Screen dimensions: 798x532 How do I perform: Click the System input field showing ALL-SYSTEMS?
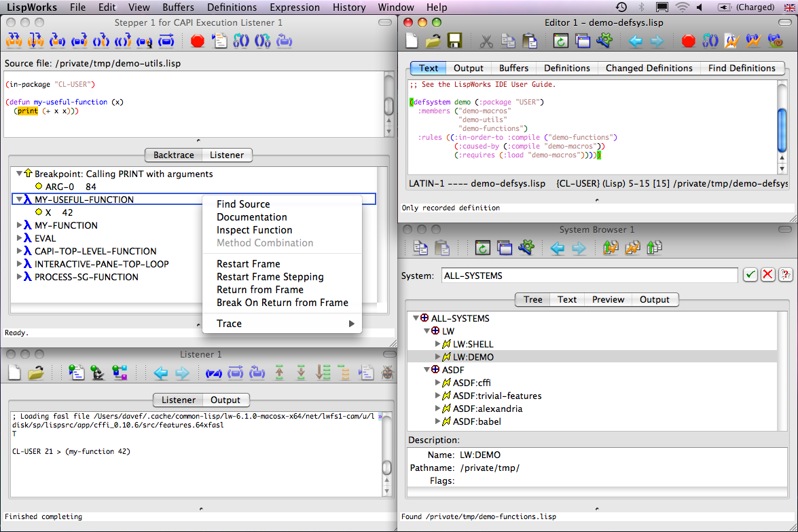589,275
